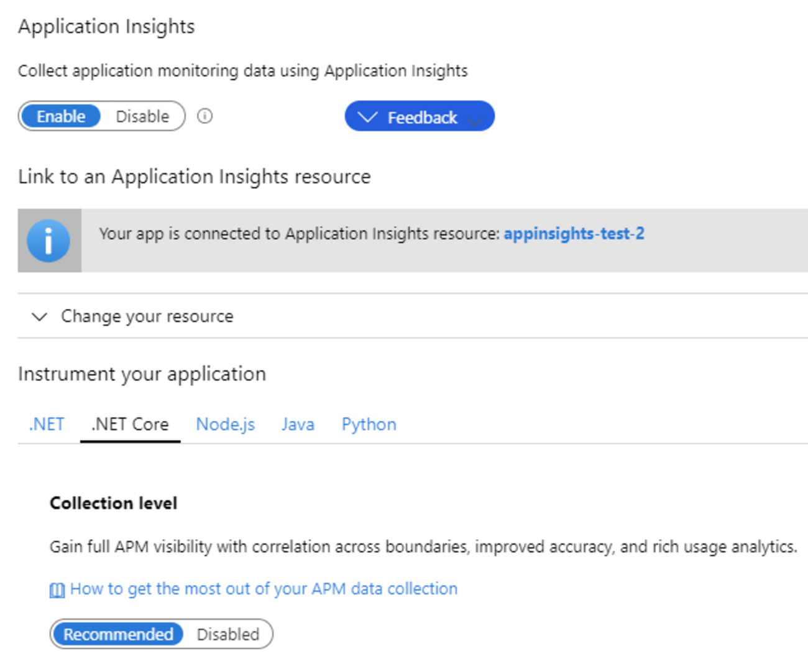
Task: Select Enable for Application Insights
Action: coord(60,116)
